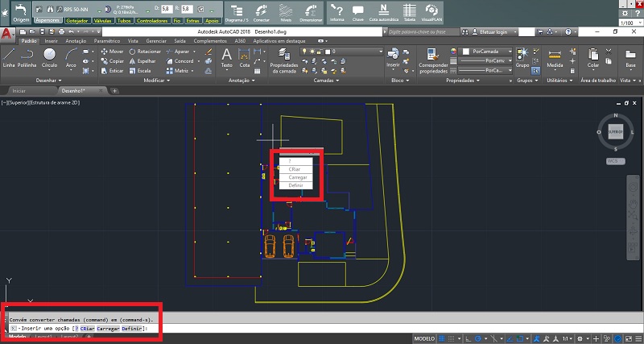Select the Círculo tool
644x344 pixels.
49,55
